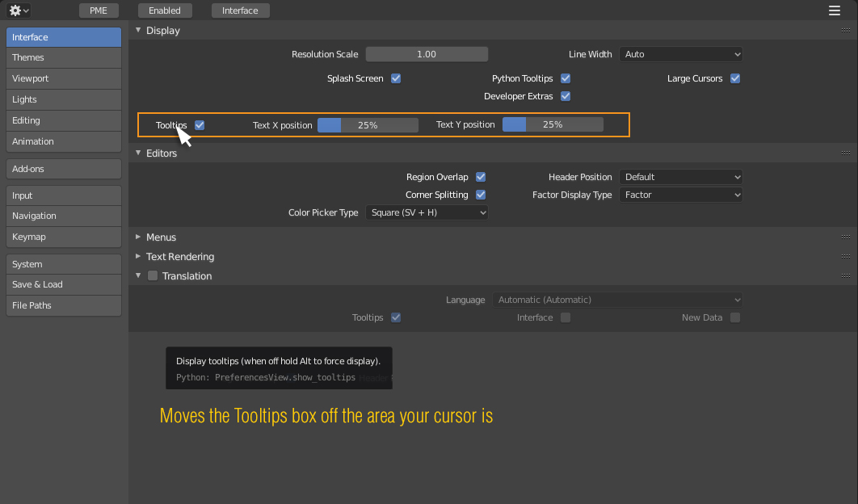Toggle the Large Cursors checkbox
Screen dimensions: 858x504
pyautogui.click(x=735, y=79)
